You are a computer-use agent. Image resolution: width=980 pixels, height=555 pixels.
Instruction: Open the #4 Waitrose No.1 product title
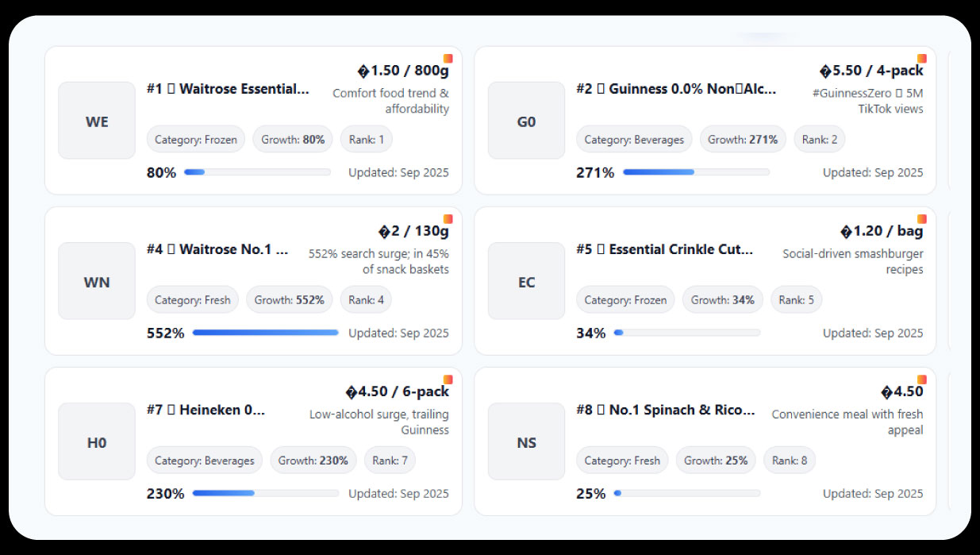[217, 249]
